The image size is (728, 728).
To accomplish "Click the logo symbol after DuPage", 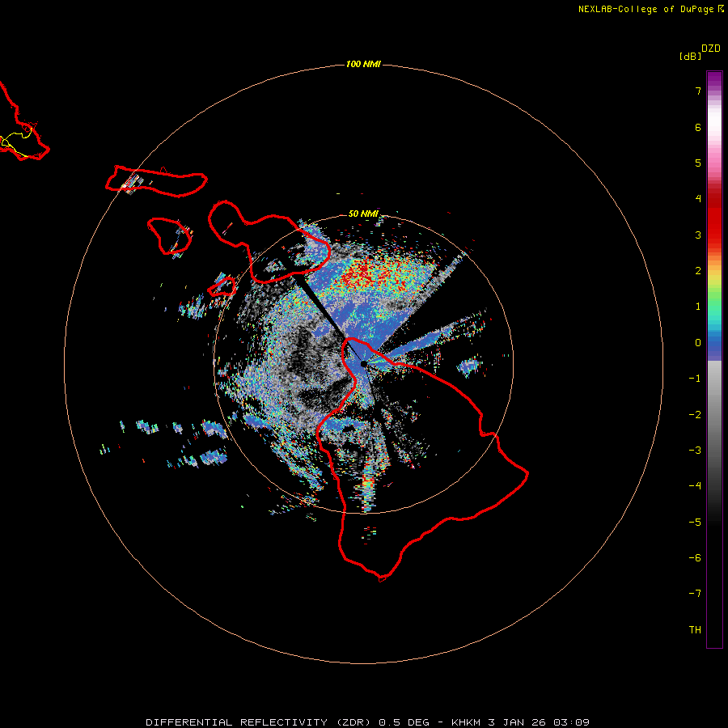I will 721,9.
